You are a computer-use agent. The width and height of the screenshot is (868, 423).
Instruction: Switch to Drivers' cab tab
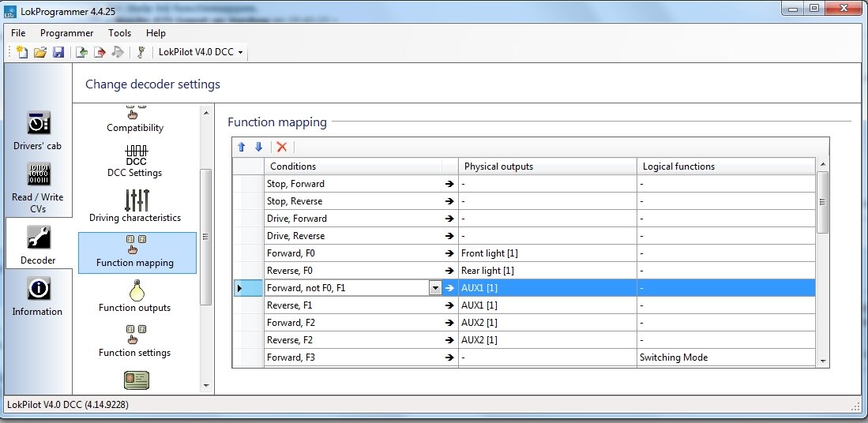click(x=38, y=130)
